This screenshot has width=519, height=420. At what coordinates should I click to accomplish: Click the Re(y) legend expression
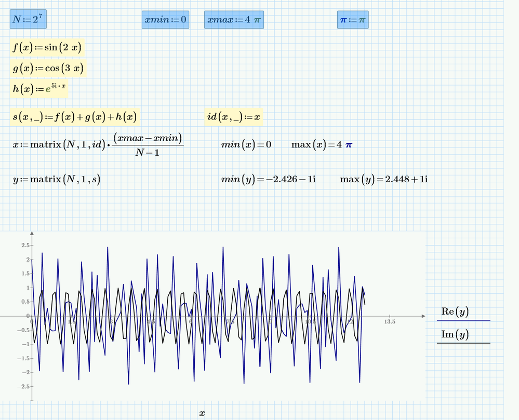click(x=455, y=311)
